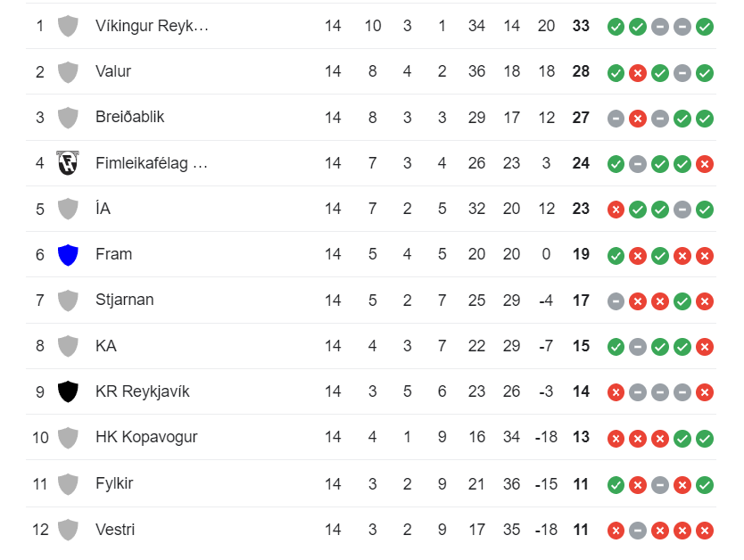Screen dimensions: 744x560
Task: Click Víkingur's 33 points value
Action: [581, 26]
